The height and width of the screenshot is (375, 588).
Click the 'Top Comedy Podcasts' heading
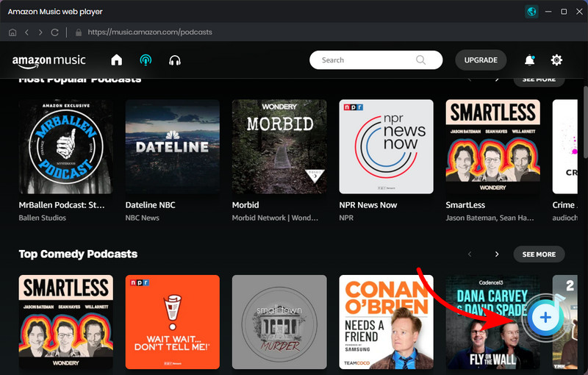coord(78,254)
